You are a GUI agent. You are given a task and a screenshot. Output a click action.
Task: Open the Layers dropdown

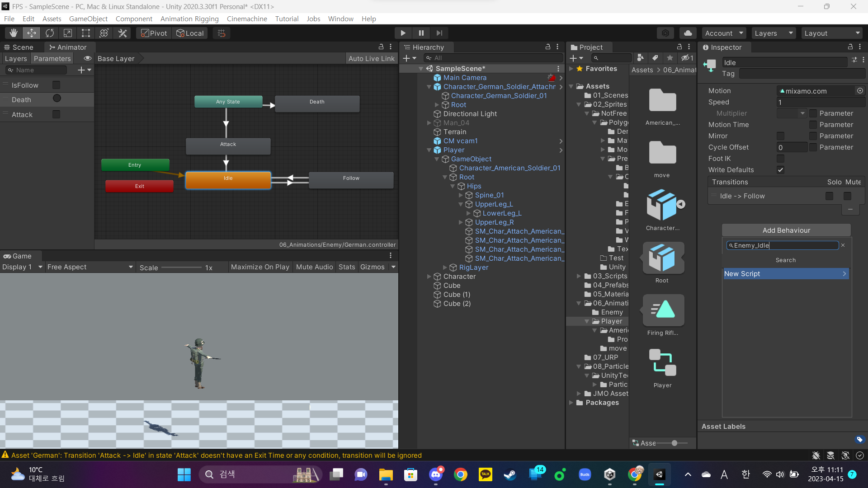pyautogui.click(x=774, y=33)
